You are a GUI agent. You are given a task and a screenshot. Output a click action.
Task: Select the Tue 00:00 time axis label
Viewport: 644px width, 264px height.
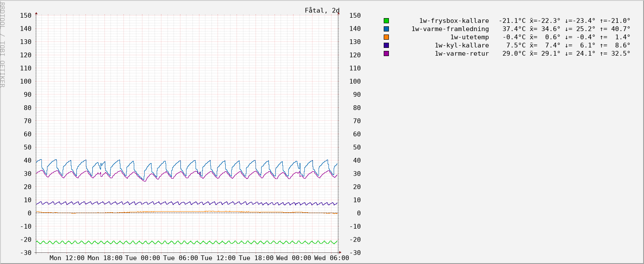[142, 258]
